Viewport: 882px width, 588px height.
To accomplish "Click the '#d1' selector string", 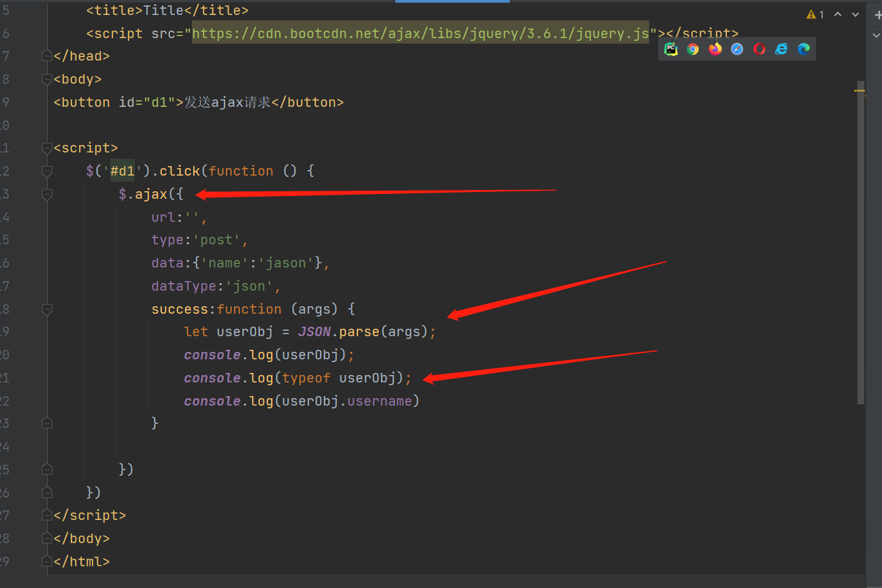I will click(122, 171).
